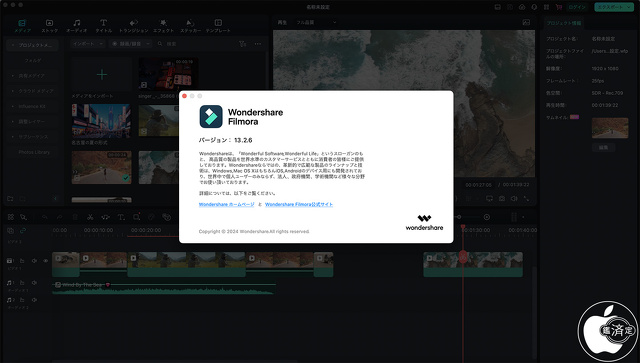Open the エフェクト (Effects) tab
The height and width of the screenshot is (363, 640).
pyautogui.click(x=163, y=26)
